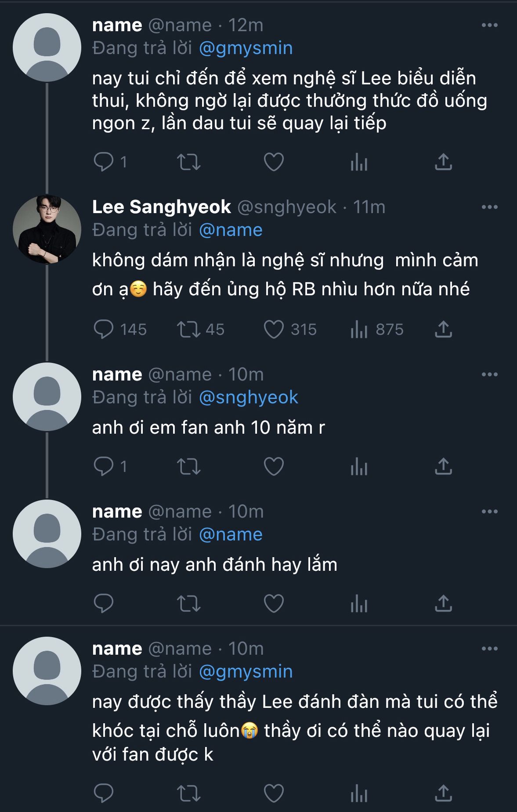This screenshot has height=812, width=517.
Task: Open more options on the 12m tweet
Action: click(489, 25)
